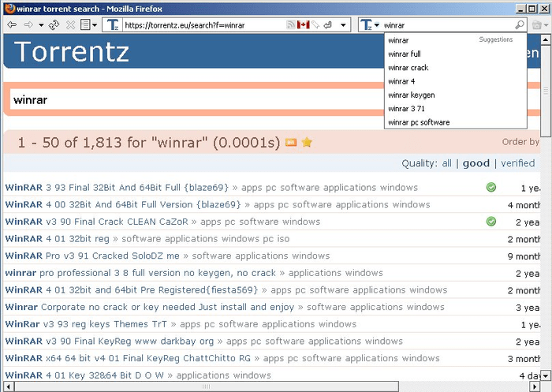
Task: Open 'WinRAR 3 93 Final 32Bit And 64Bit Full' result
Action: tap(116, 188)
